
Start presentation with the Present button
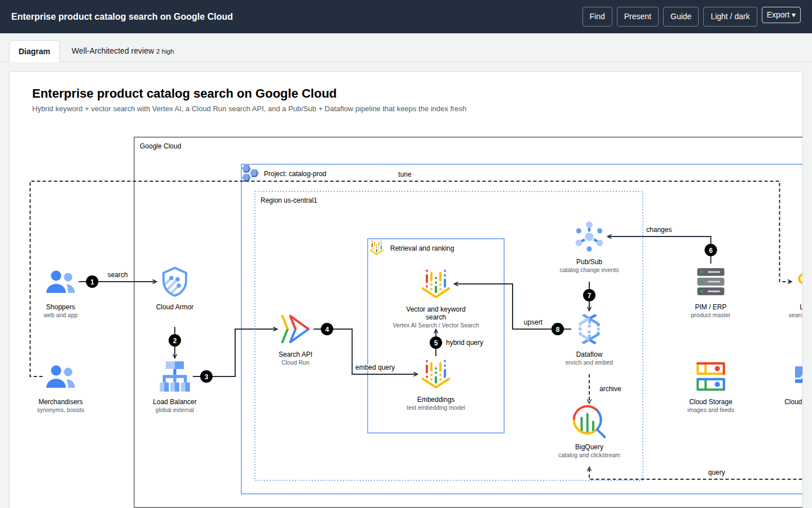pos(638,16)
